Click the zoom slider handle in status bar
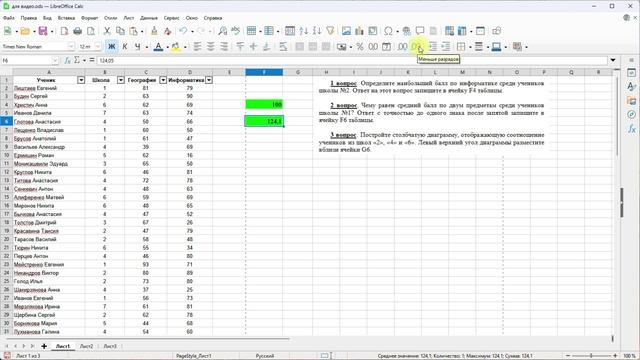 coord(591,356)
